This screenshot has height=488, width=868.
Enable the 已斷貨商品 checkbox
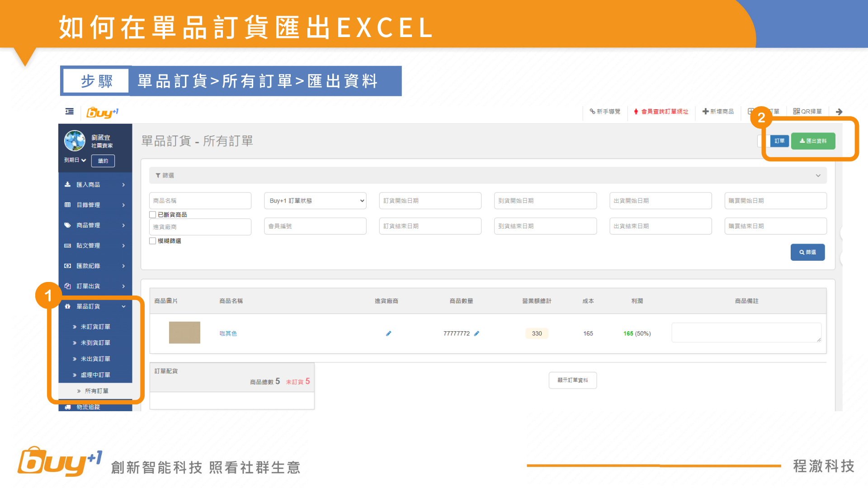point(153,215)
